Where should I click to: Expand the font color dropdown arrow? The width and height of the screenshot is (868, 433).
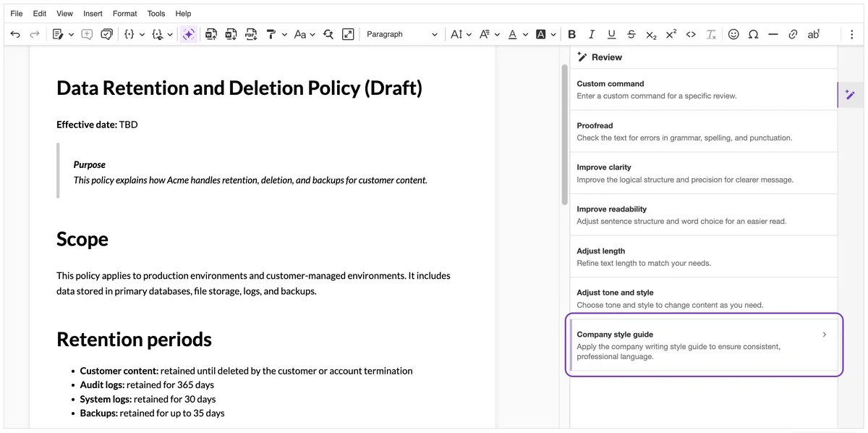[x=525, y=34]
